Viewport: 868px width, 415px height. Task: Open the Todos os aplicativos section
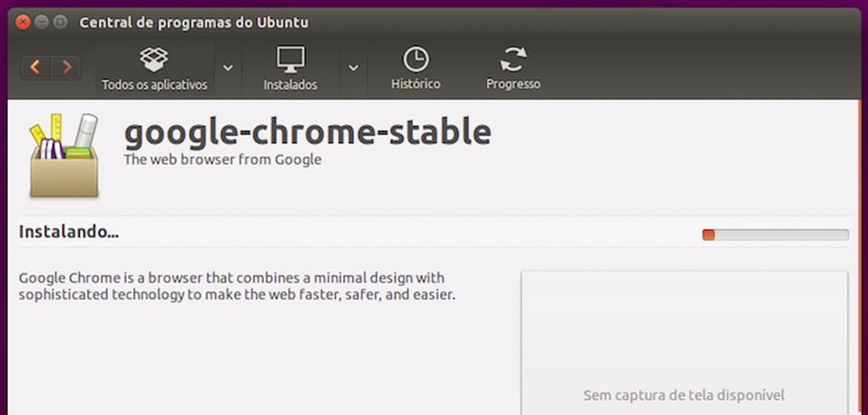click(154, 69)
